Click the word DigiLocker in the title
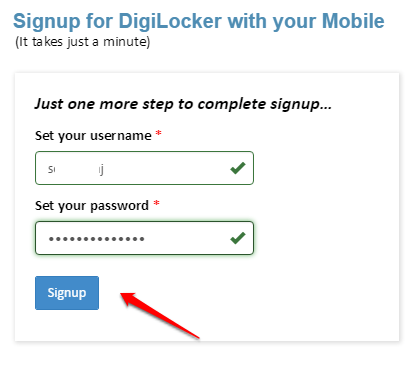417x366 pixels. pos(170,22)
